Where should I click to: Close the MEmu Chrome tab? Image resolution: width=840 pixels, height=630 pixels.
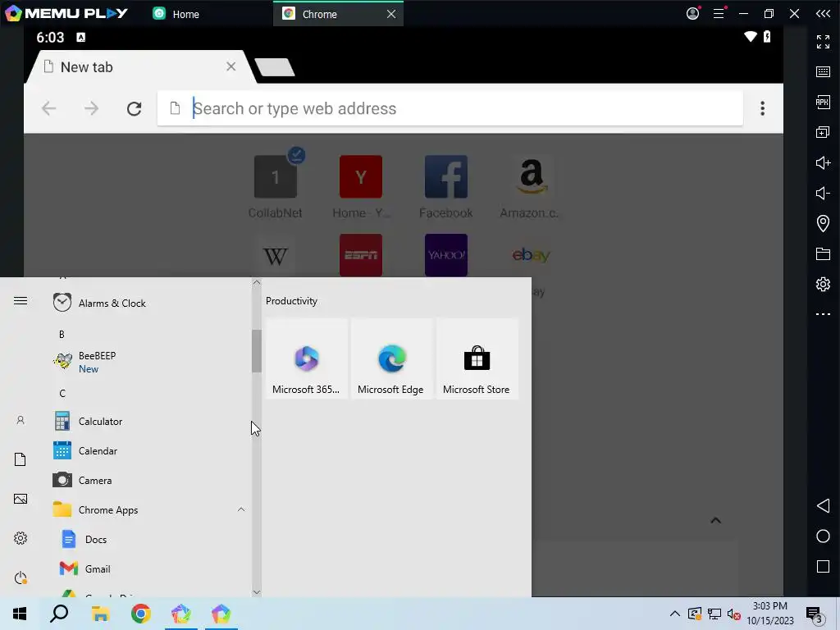[391, 14]
